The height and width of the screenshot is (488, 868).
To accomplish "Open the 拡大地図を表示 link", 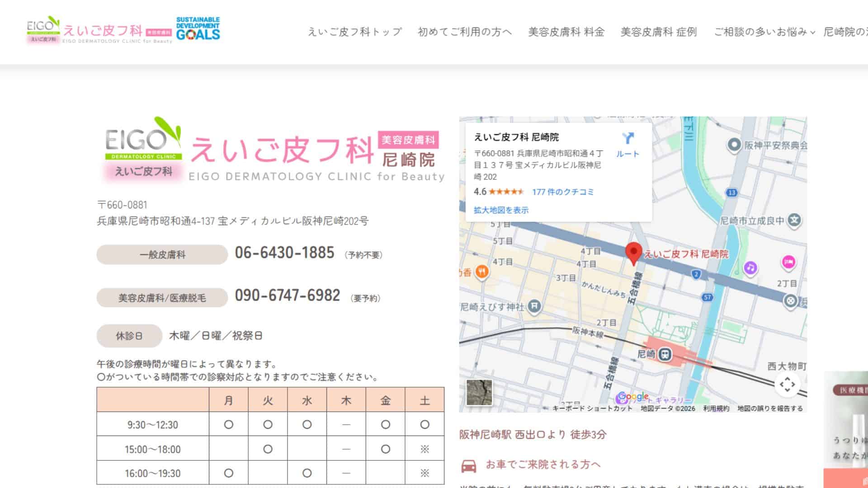I will [x=500, y=210].
